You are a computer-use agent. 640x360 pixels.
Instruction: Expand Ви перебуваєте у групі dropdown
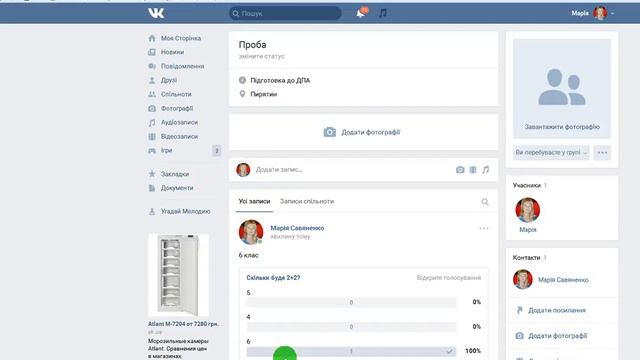point(551,152)
